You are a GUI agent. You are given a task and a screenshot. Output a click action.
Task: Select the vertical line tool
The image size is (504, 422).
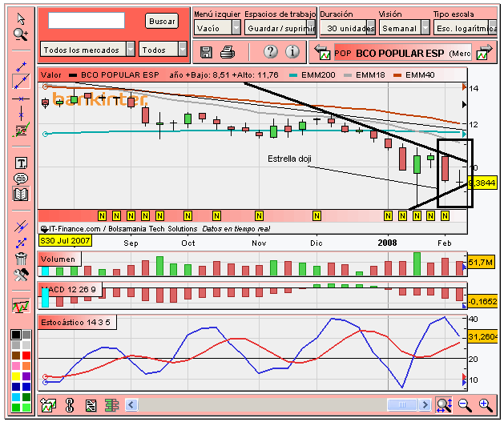pos(21,114)
